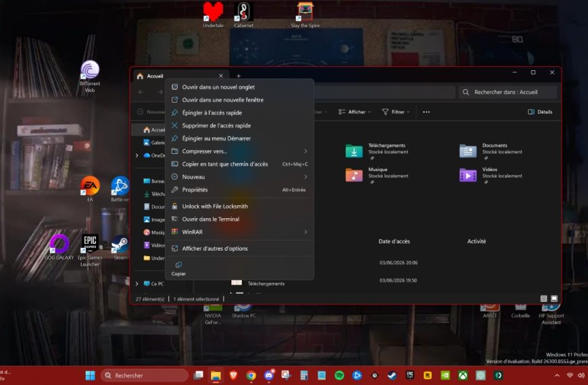The image size is (588, 385).
Task: Select Galerie in navigation pane
Action: [153, 143]
